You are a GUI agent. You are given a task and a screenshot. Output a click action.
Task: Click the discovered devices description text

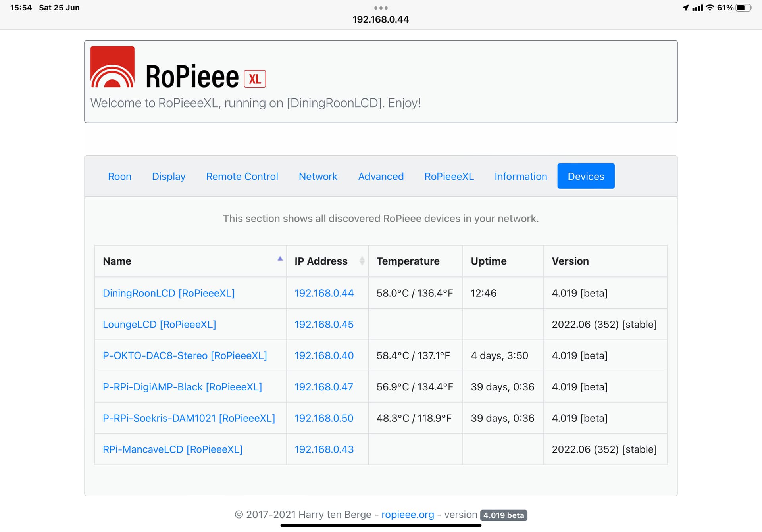(x=381, y=219)
